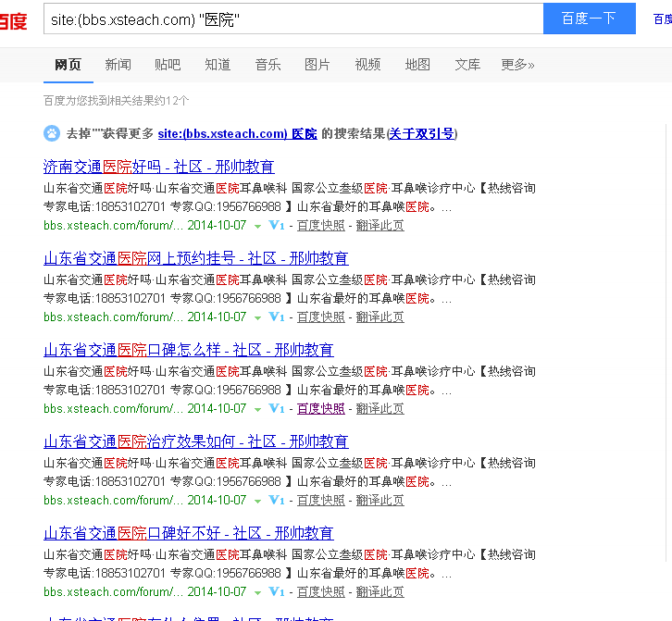This screenshot has width=672, height=621.
Task: Click the green URL under 治疗效果如何 result
Action: pyautogui.click(x=113, y=501)
